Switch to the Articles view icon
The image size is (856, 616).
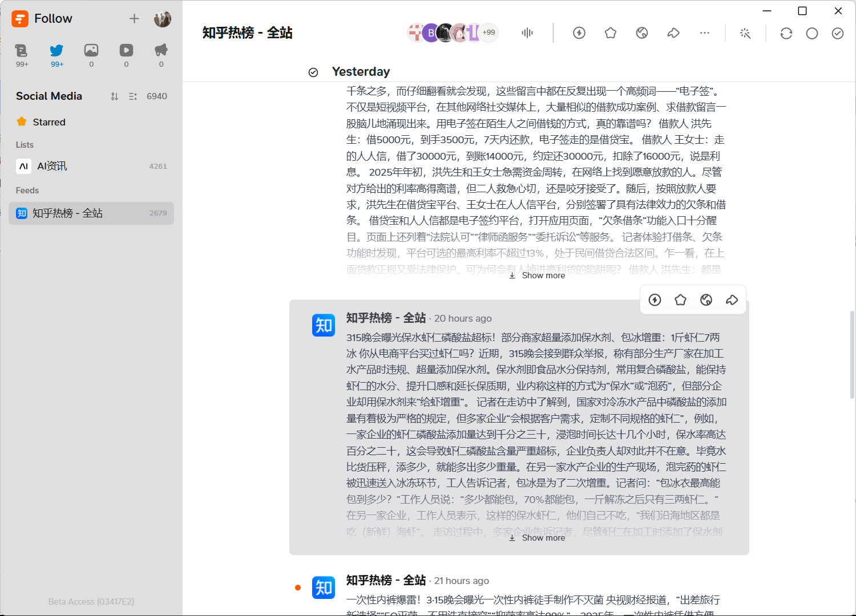(22, 50)
